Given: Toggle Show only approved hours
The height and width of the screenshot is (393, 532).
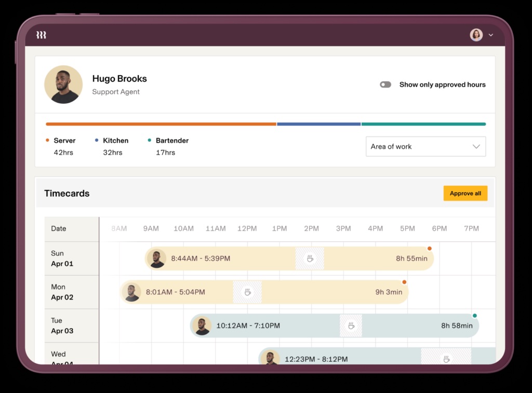Looking at the screenshot, I should tap(385, 84).
